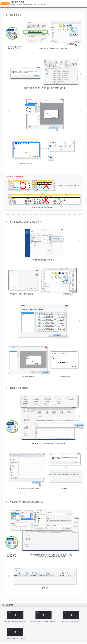Click the MDB, EXCEL 자료 열기 option
The image size is (87, 644).
click(35, 32)
